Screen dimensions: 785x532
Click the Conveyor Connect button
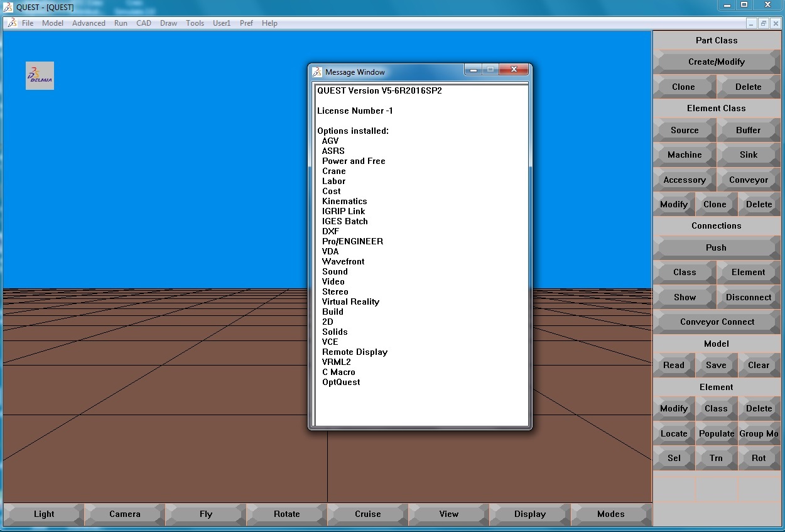coord(717,322)
